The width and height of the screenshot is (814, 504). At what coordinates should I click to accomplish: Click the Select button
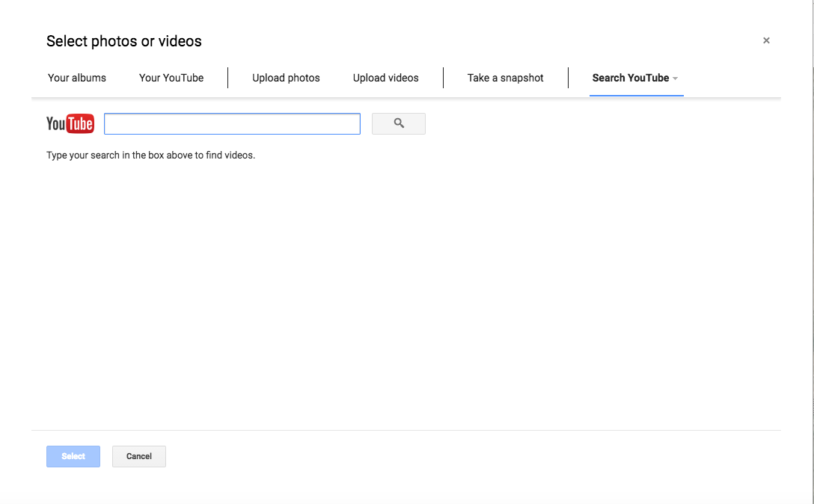[x=73, y=456]
